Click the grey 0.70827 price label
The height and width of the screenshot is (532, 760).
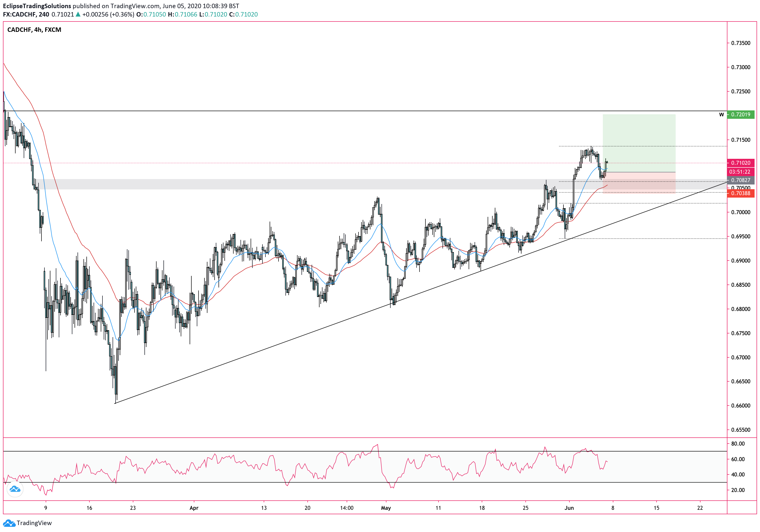[741, 181]
